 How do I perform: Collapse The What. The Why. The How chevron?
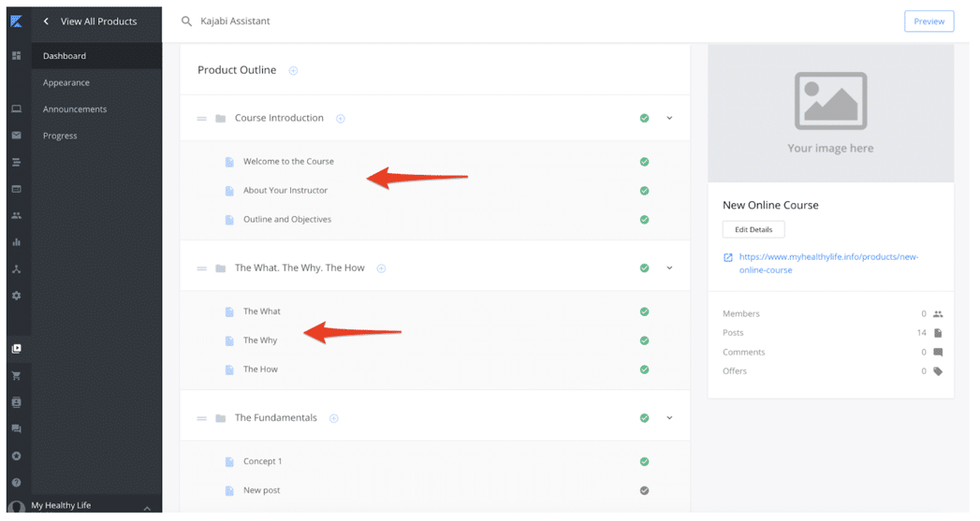pyautogui.click(x=669, y=268)
